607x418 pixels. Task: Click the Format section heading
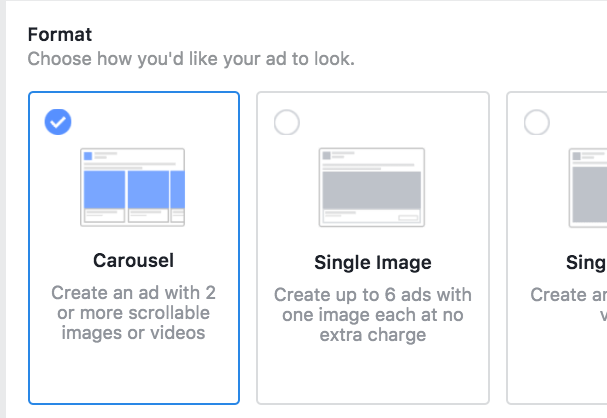60,35
